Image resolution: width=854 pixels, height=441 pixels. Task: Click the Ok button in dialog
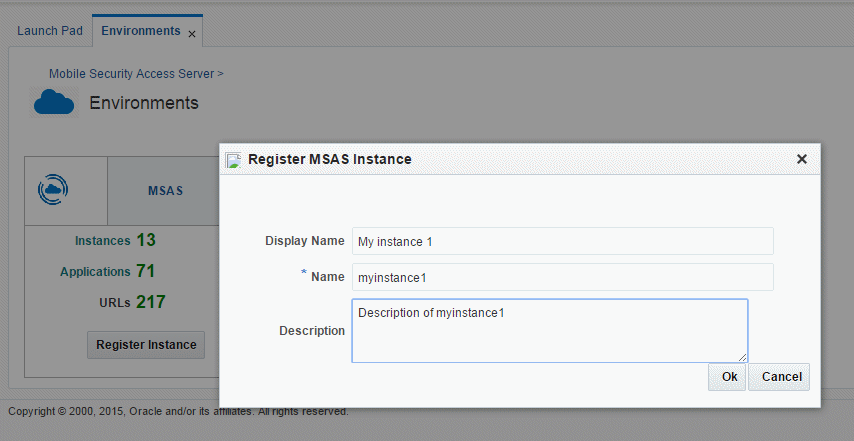[x=727, y=377]
